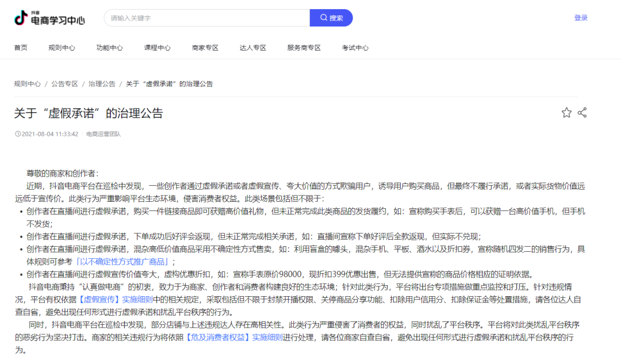
Task: Click the 搜索 search button
Action: (331, 18)
